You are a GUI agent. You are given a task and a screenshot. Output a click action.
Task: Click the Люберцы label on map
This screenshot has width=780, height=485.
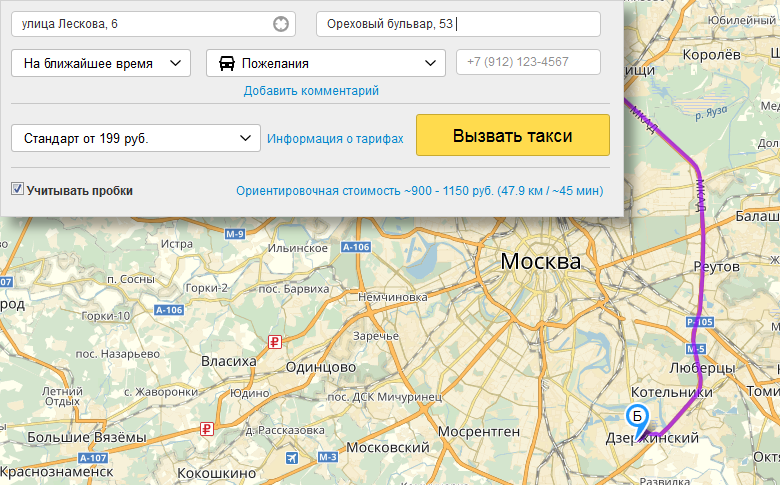click(x=702, y=368)
